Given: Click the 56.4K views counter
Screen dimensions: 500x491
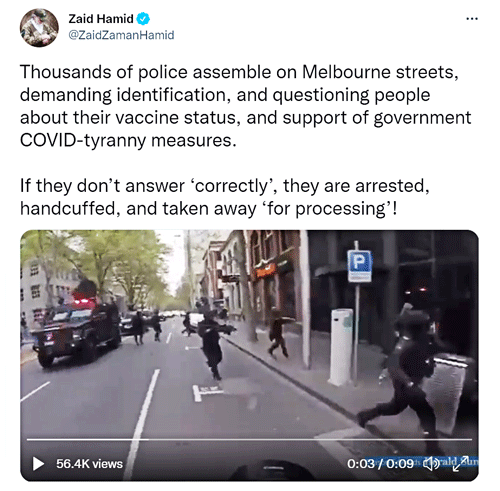Looking at the screenshot, I should point(89,464).
